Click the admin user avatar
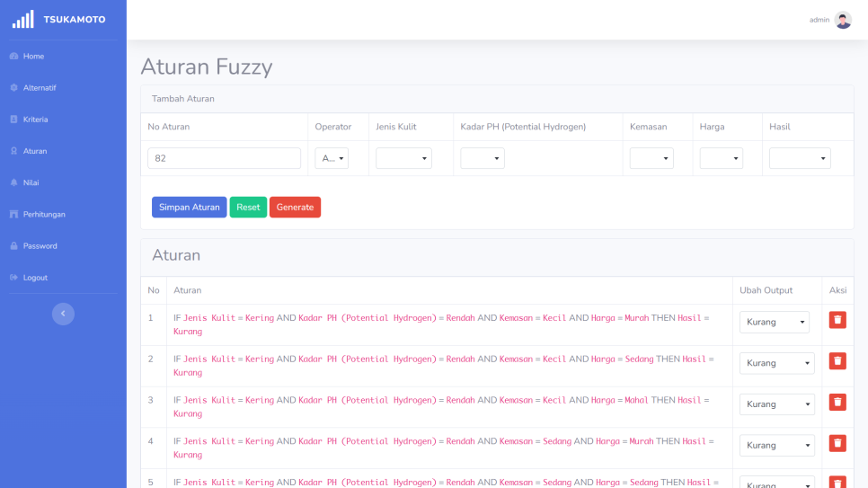868x488 pixels. click(x=843, y=20)
